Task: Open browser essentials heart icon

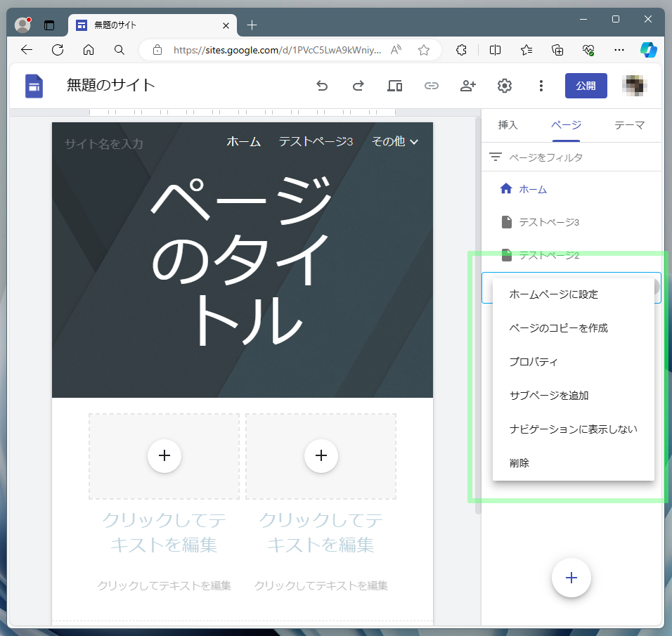Action: coord(588,50)
